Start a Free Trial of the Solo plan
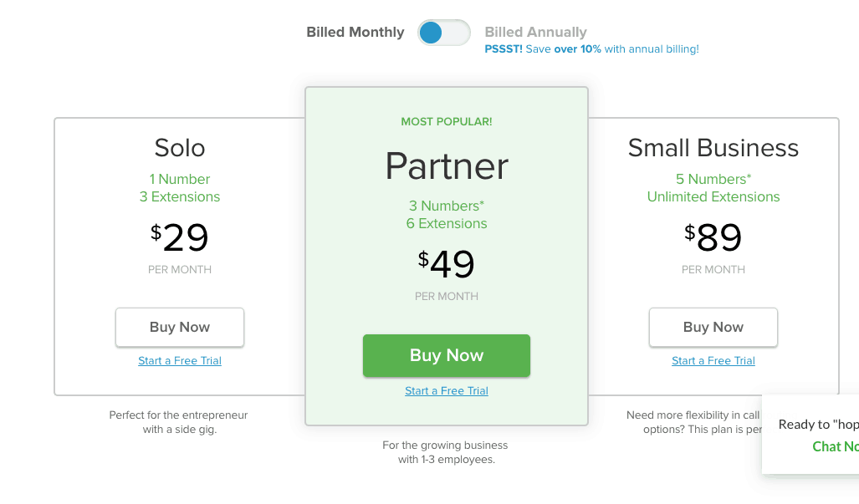The width and height of the screenshot is (859, 504). click(x=179, y=360)
